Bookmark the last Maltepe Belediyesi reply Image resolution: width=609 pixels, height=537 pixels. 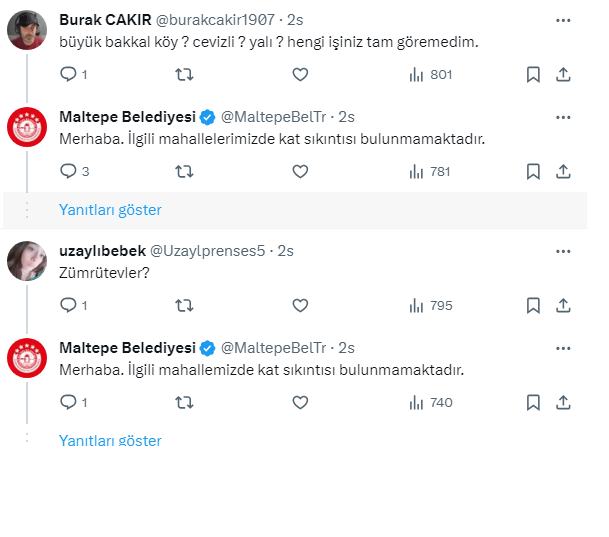coord(534,402)
